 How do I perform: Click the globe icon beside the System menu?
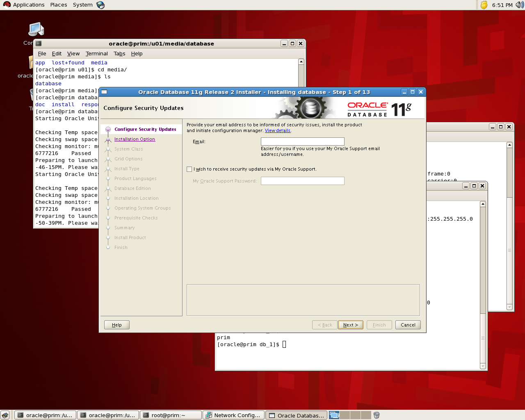[100, 5]
